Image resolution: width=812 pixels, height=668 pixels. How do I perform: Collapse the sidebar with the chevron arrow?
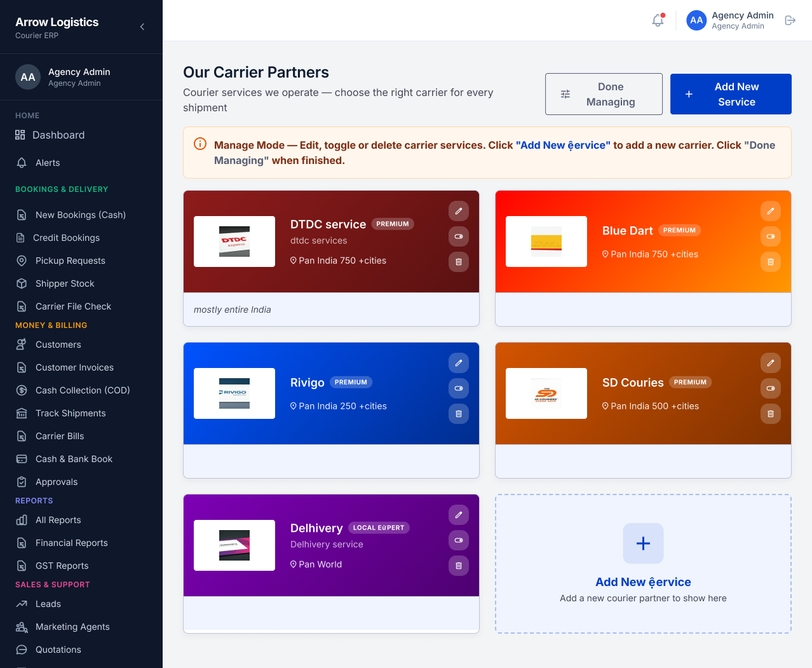[x=142, y=27]
